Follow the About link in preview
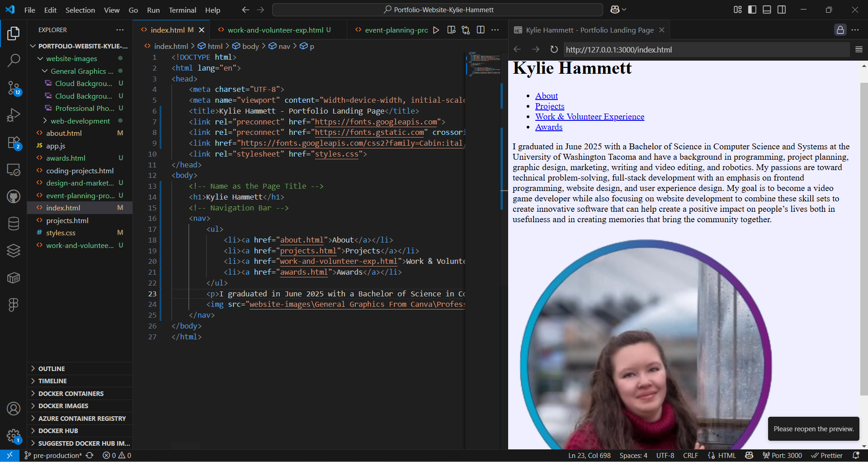This screenshot has width=868, height=462. coord(546,95)
